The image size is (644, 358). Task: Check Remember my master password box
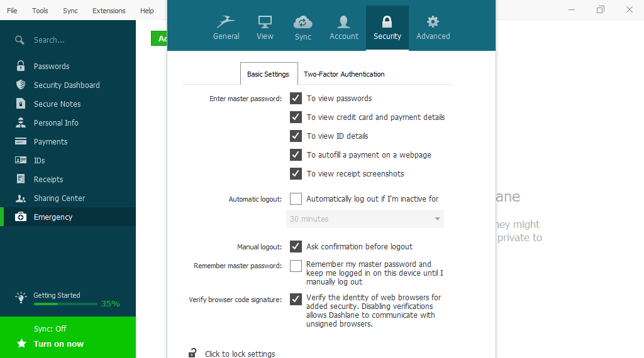296,266
